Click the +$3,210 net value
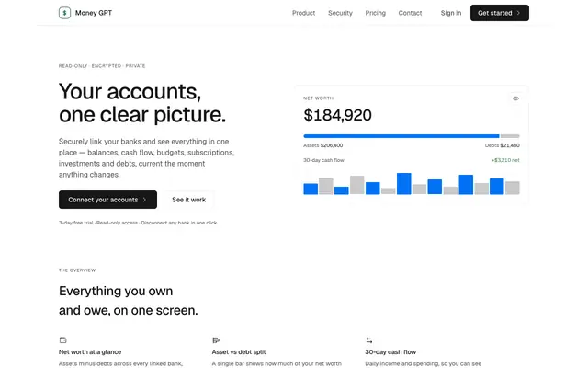The height and width of the screenshot is (368, 588). click(505, 160)
